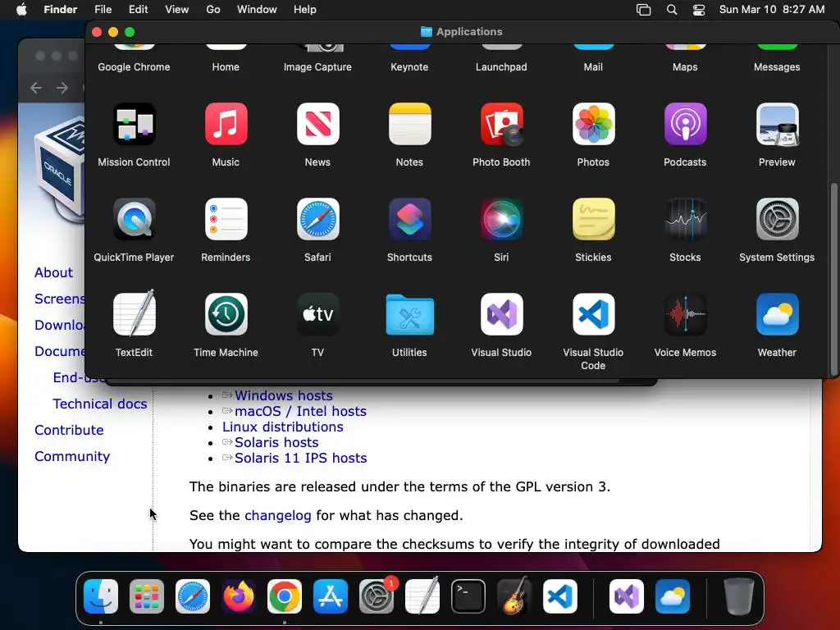The image size is (840, 630).
Task: Open the Edit menu
Action: coord(138,10)
